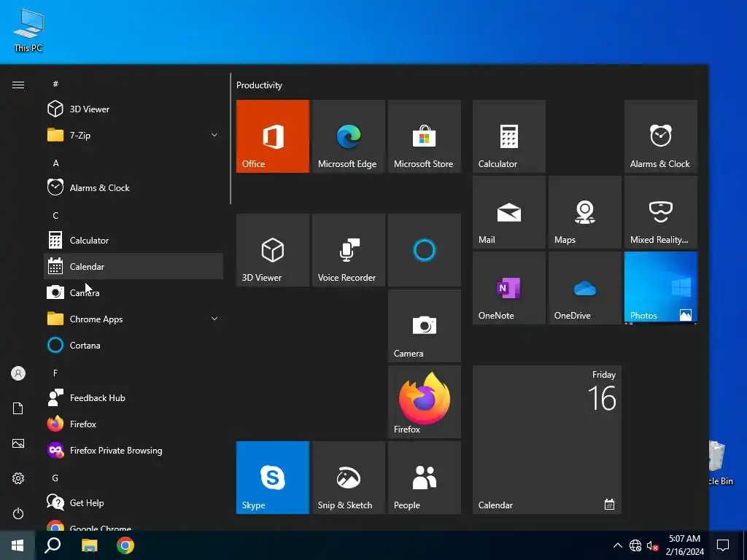Click the C letter header
The height and width of the screenshot is (560, 747).
55,216
